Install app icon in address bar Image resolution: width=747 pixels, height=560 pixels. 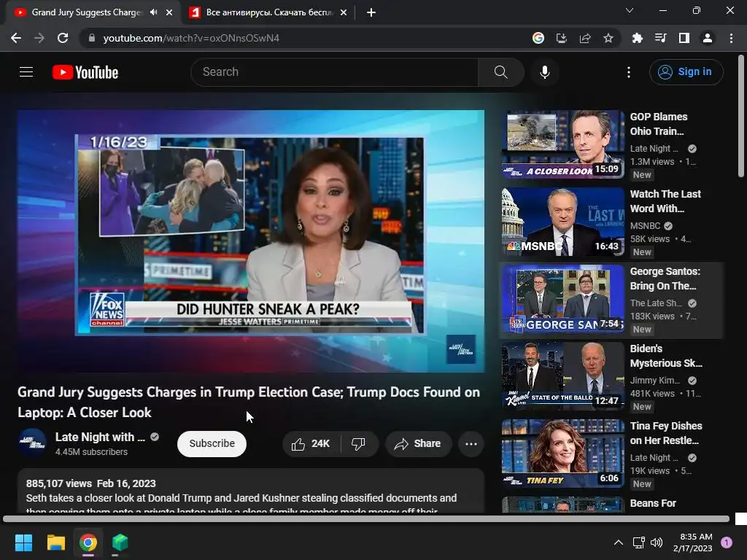click(x=562, y=38)
